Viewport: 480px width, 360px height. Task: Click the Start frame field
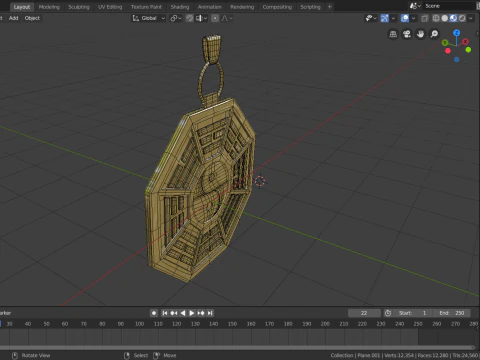412,313
